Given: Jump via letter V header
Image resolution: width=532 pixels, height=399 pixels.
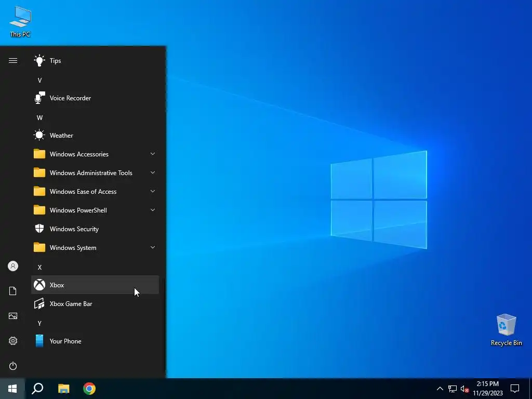Looking at the screenshot, I should (x=39, y=81).
